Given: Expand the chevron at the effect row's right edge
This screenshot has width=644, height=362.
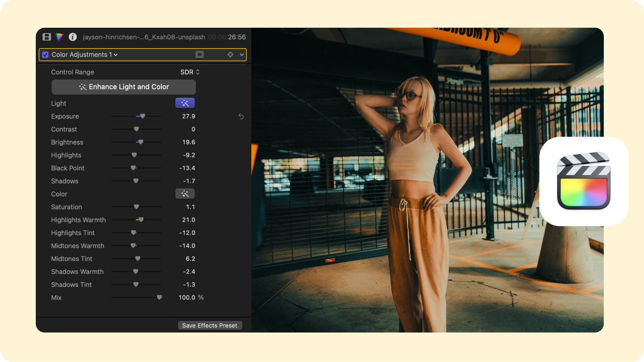Looking at the screenshot, I should [x=242, y=54].
